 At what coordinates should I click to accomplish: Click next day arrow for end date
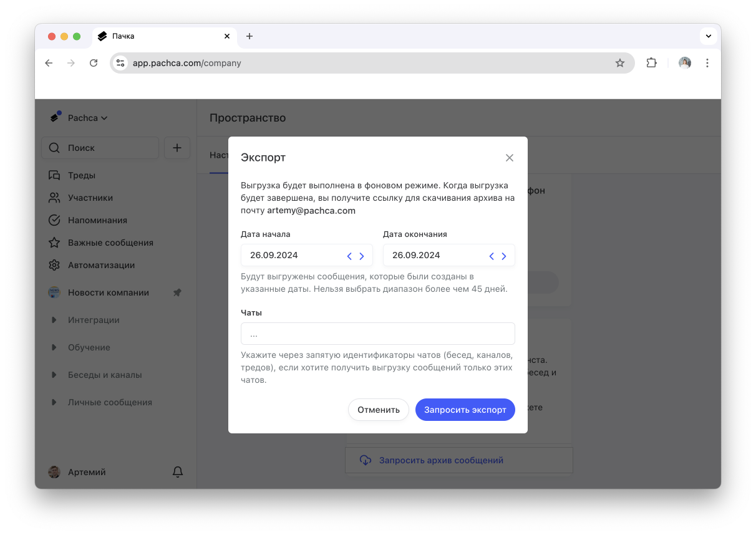pos(504,256)
